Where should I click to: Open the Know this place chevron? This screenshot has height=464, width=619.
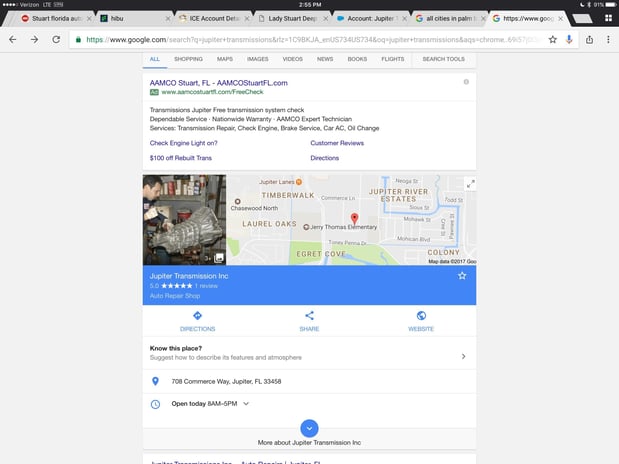click(463, 355)
